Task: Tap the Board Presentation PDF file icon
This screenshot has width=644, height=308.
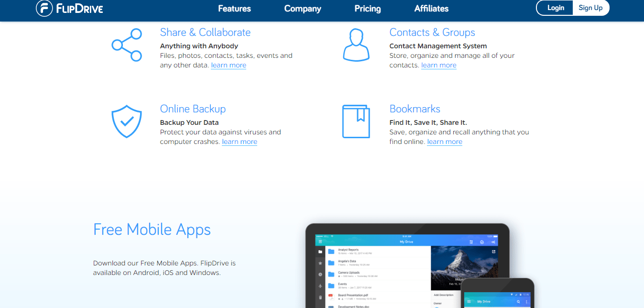Action: (331, 297)
